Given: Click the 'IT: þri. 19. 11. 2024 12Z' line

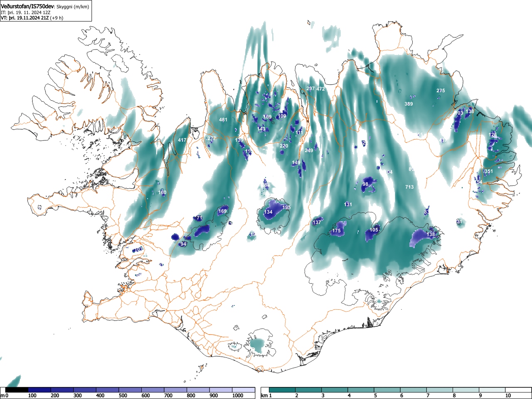Looking at the screenshot, I should [x=26, y=12].
